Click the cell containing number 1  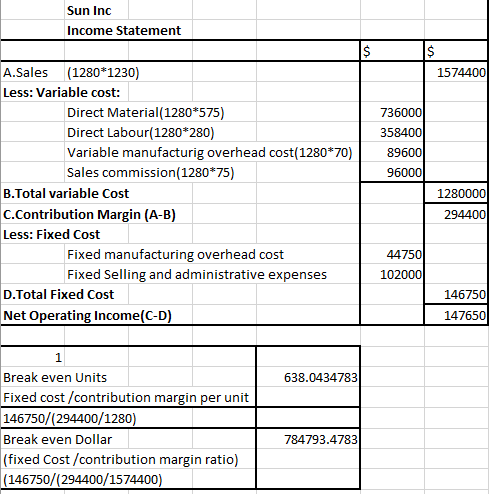tap(58, 358)
